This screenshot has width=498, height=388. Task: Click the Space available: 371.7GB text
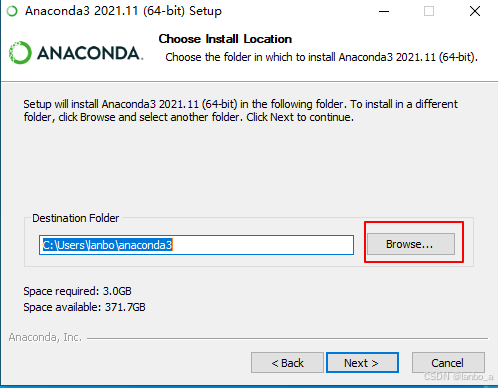coord(84,307)
